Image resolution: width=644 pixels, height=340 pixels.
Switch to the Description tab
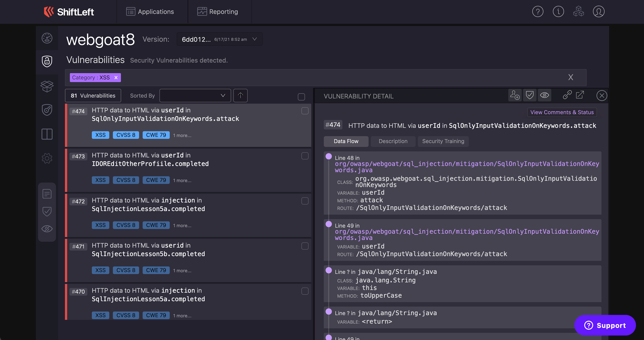(x=393, y=141)
